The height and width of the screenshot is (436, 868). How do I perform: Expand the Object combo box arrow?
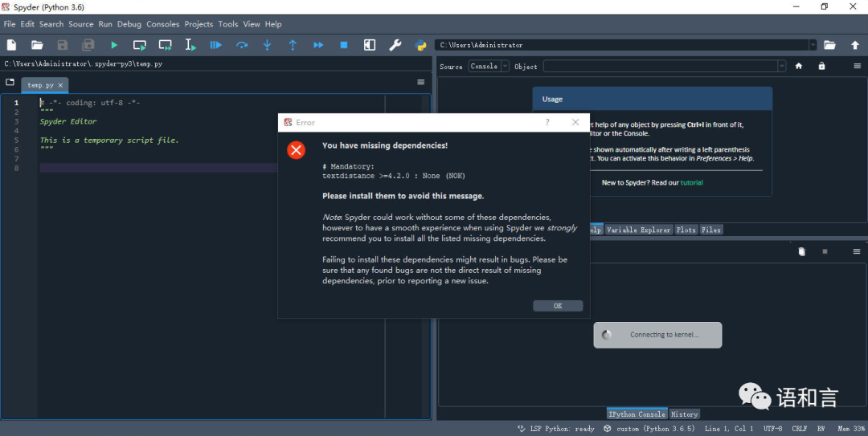[782, 67]
